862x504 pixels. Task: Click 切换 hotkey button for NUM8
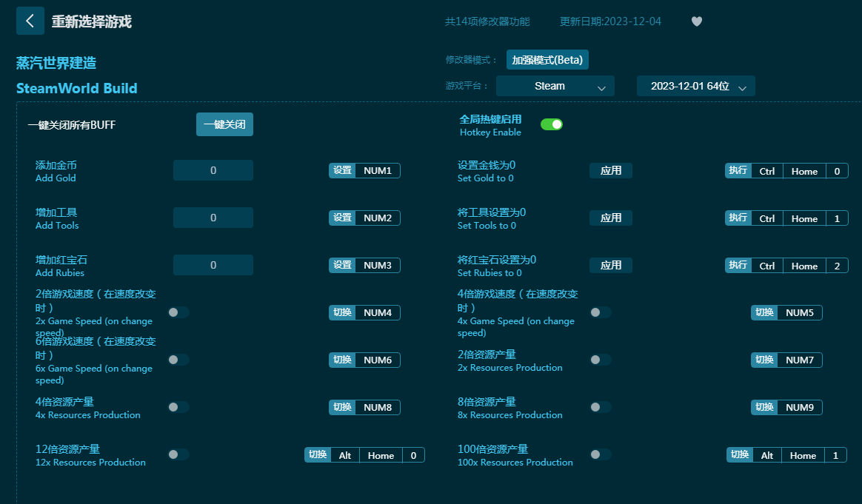(342, 407)
